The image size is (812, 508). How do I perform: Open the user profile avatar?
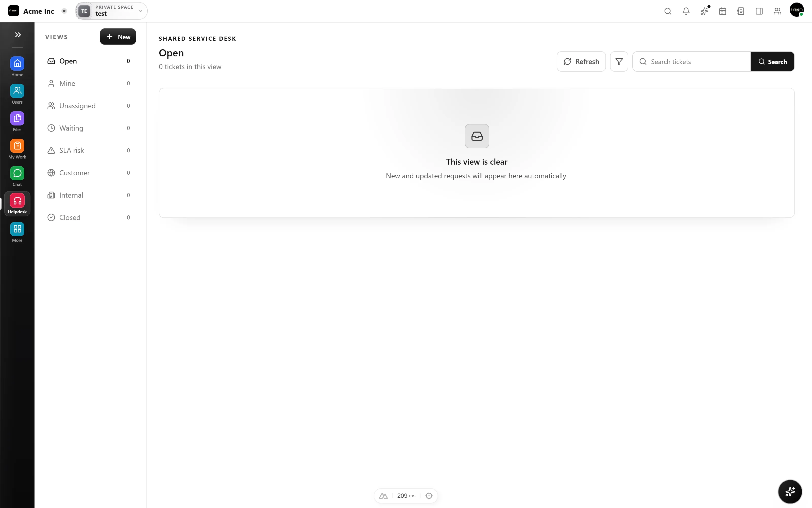[x=797, y=10]
